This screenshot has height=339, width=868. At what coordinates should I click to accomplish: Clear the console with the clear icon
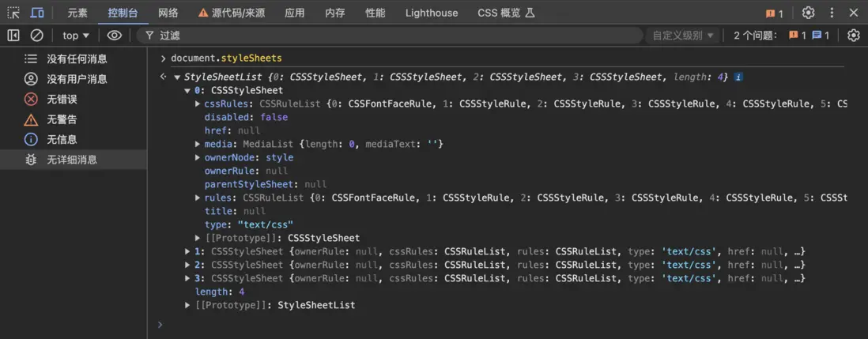(x=36, y=36)
